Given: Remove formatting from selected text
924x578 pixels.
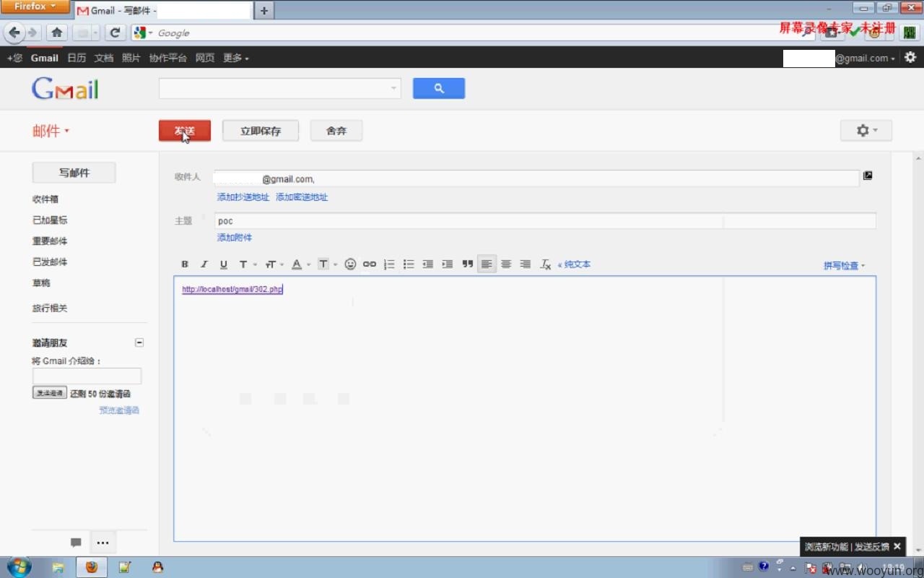Looking at the screenshot, I should [546, 264].
